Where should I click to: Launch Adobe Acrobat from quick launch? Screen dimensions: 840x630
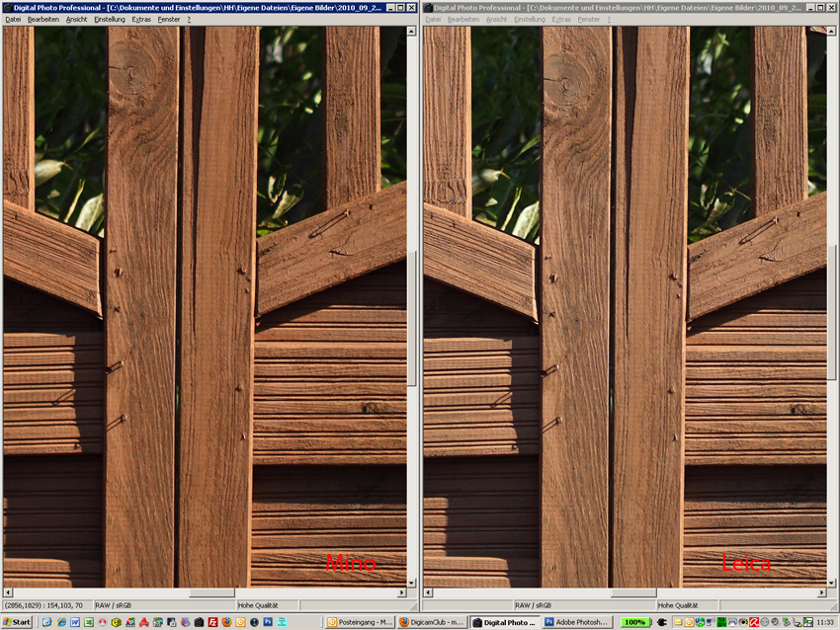point(143,622)
